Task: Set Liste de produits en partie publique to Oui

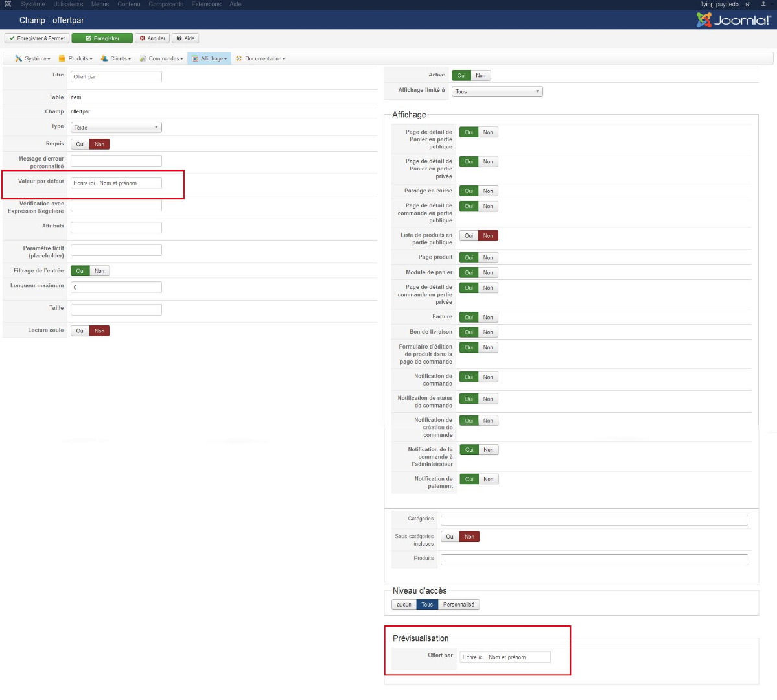Action: (469, 235)
